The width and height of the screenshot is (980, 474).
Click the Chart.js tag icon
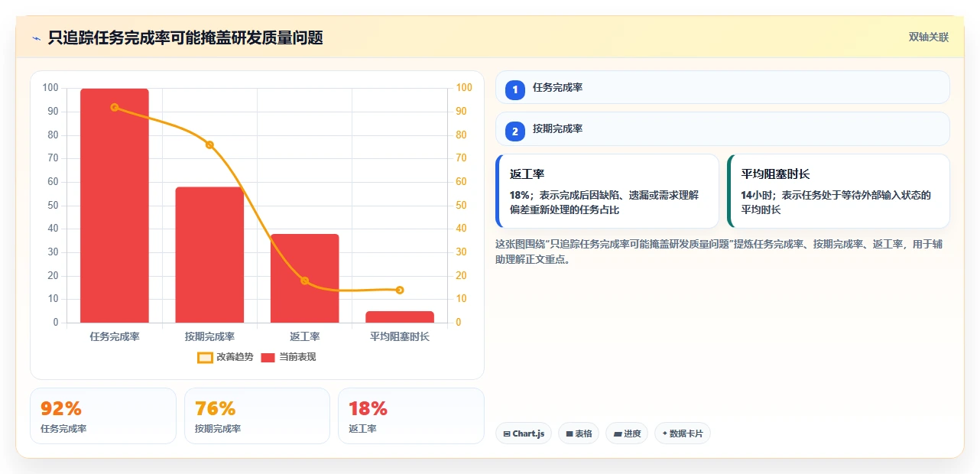(x=507, y=433)
